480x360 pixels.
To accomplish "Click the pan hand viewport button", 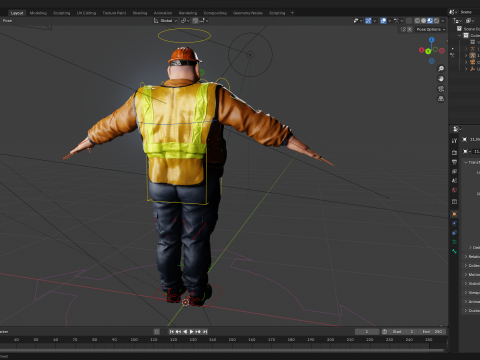I will pos(441,79).
